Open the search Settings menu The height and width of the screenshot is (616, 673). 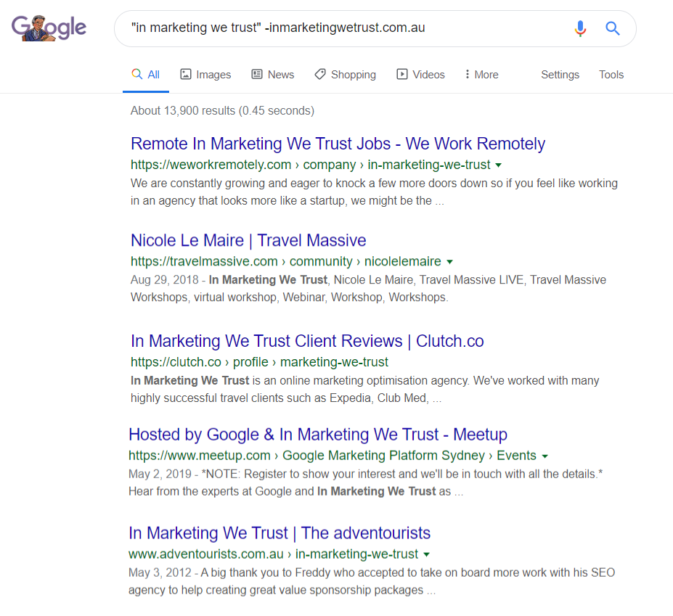pos(560,75)
